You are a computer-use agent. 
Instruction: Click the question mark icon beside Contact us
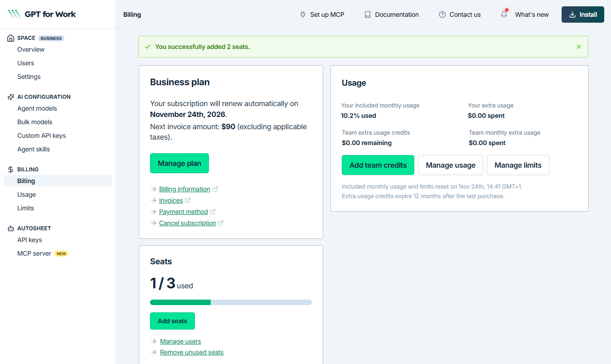click(442, 15)
